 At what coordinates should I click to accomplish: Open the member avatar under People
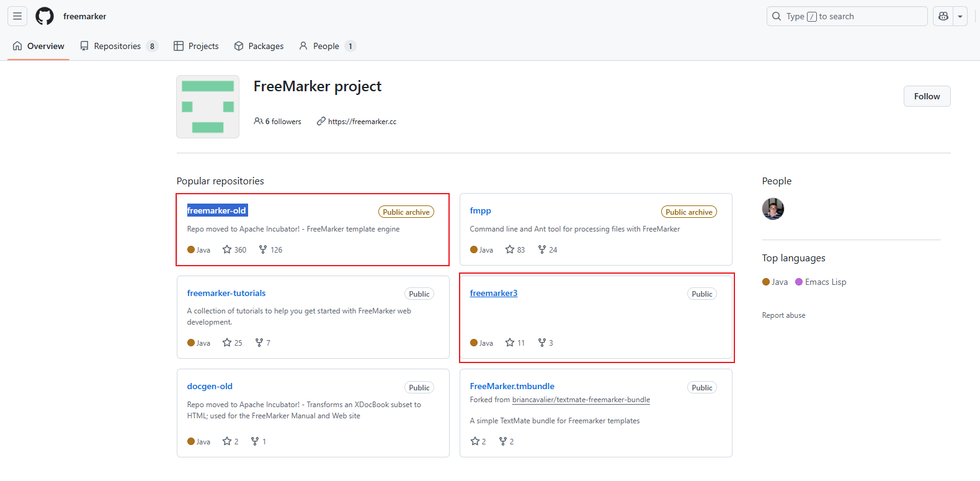coord(773,209)
